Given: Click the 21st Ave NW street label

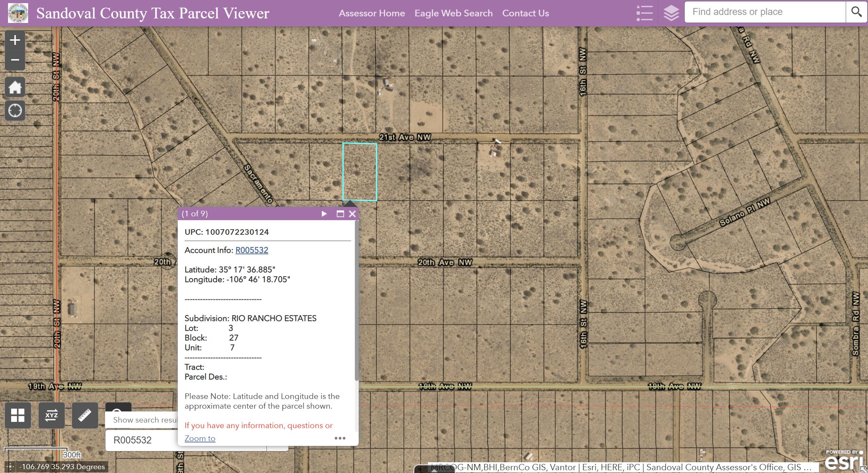Looking at the screenshot, I should (405, 137).
